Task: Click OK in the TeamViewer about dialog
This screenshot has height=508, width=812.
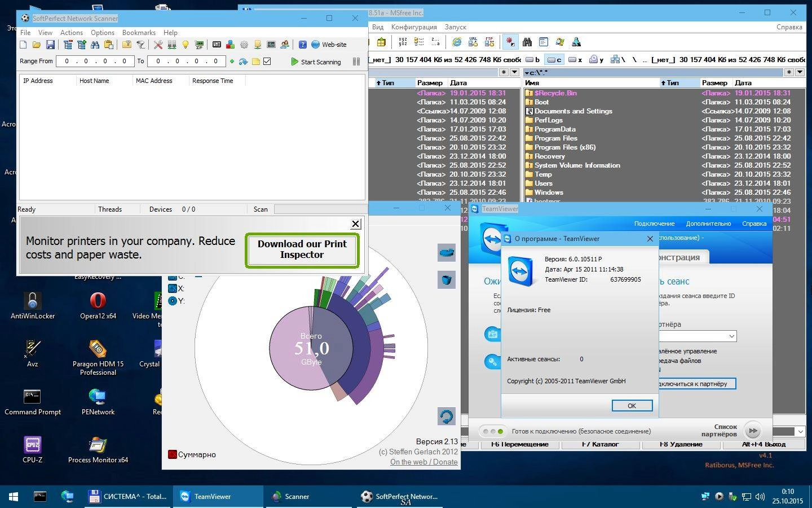Action: click(x=632, y=406)
